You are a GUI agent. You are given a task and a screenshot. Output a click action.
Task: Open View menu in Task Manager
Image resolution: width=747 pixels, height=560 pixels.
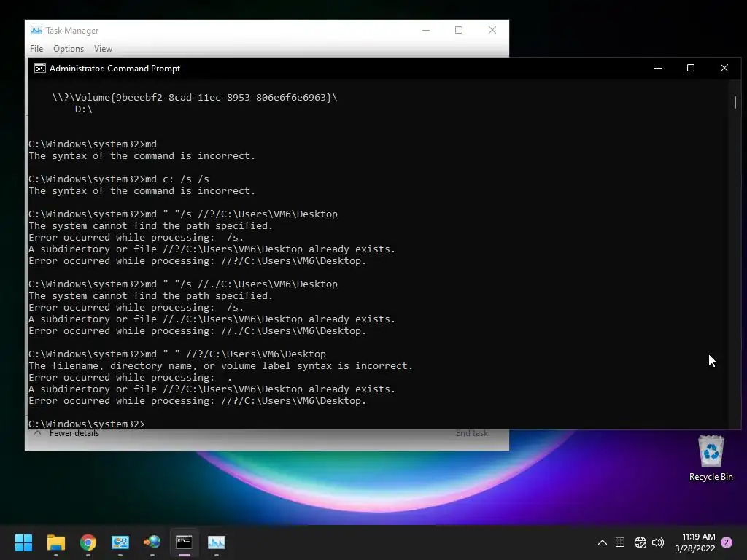click(103, 49)
